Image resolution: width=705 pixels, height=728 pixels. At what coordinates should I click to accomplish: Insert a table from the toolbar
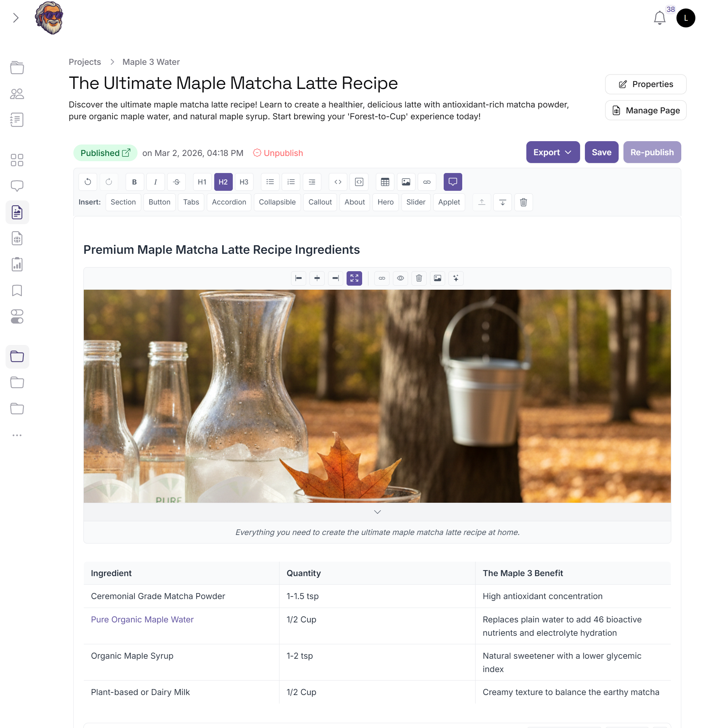coord(385,182)
